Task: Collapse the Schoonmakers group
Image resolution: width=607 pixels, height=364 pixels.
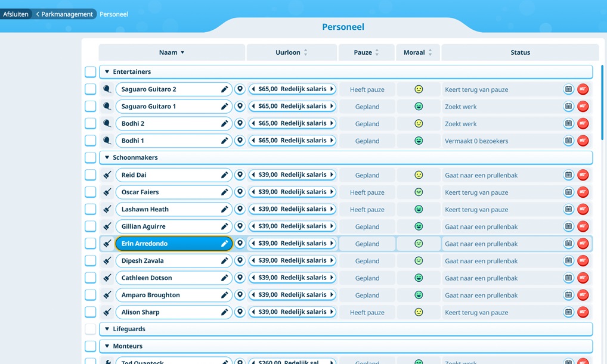Action: point(107,158)
